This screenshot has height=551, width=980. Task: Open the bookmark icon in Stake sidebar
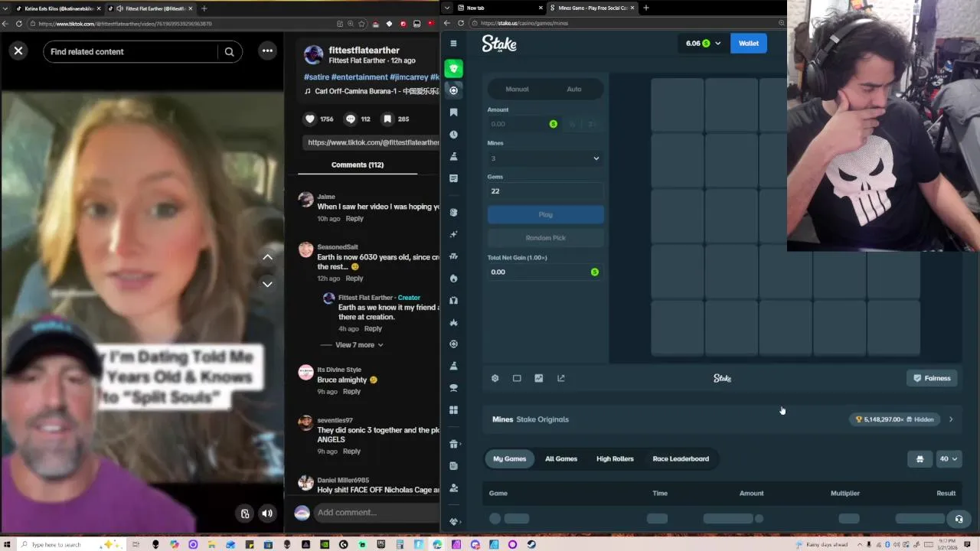pos(453,112)
